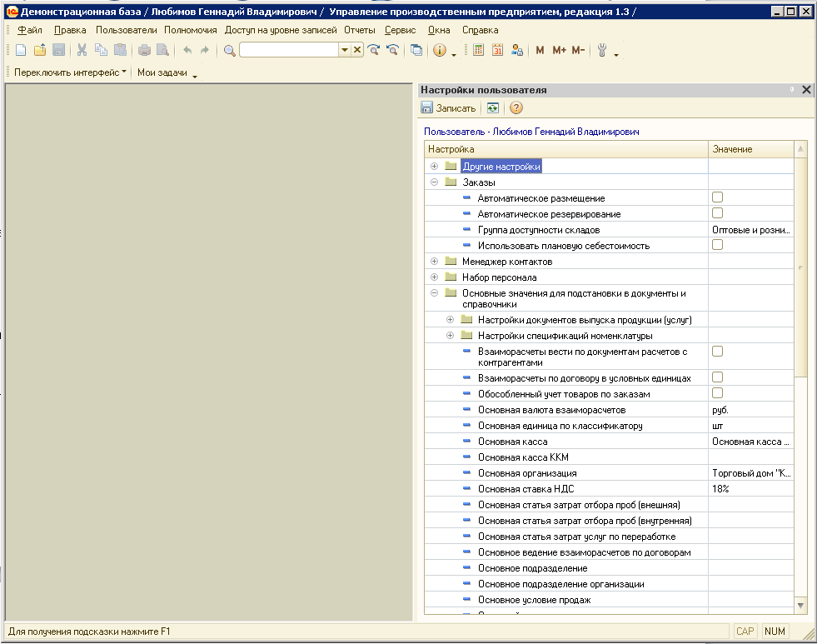The height and width of the screenshot is (644, 817).
Task: Collapse Основные значения для подстановки folder
Action: [x=434, y=292]
